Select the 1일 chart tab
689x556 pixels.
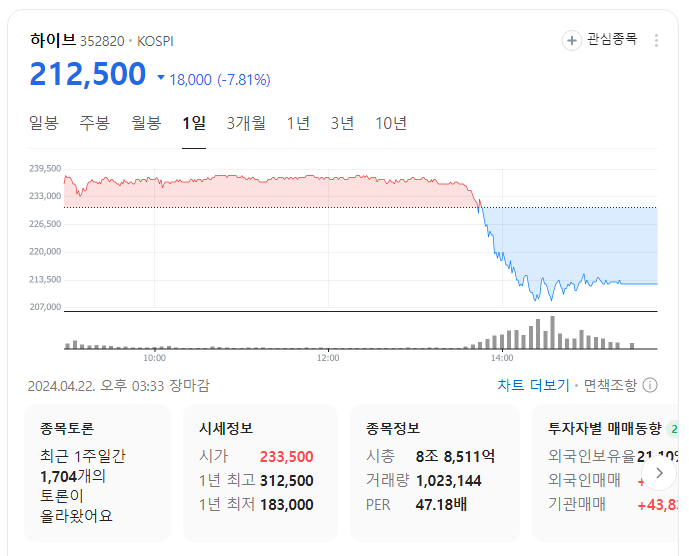[194, 123]
